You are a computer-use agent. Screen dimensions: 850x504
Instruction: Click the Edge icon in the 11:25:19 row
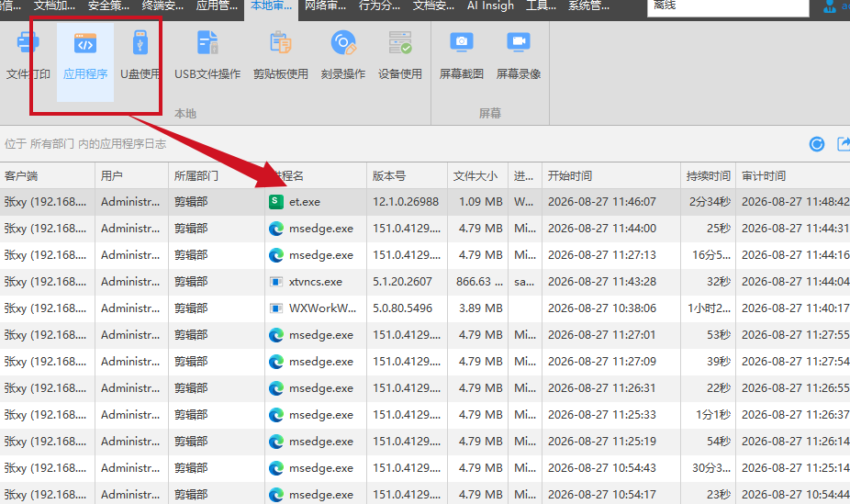pos(276,442)
